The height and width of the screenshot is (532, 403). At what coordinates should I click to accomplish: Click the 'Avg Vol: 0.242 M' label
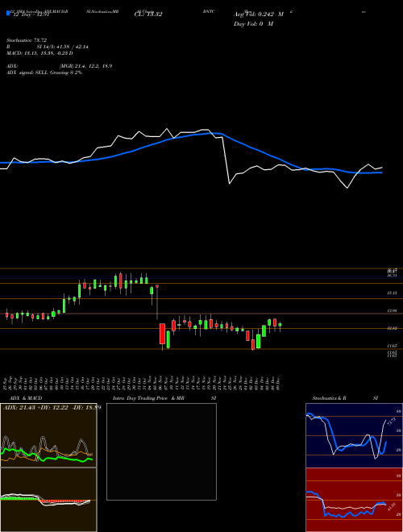point(259,15)
